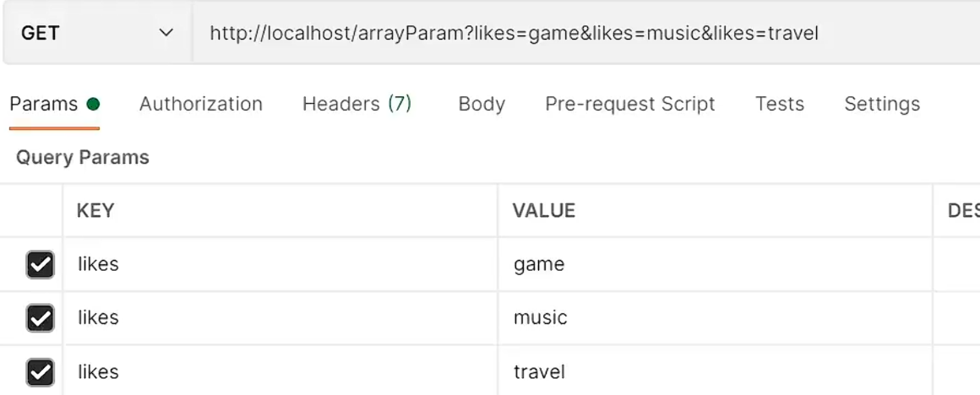Click the KEY column header
Screen dimensions: 980x395
pos(95,211)
